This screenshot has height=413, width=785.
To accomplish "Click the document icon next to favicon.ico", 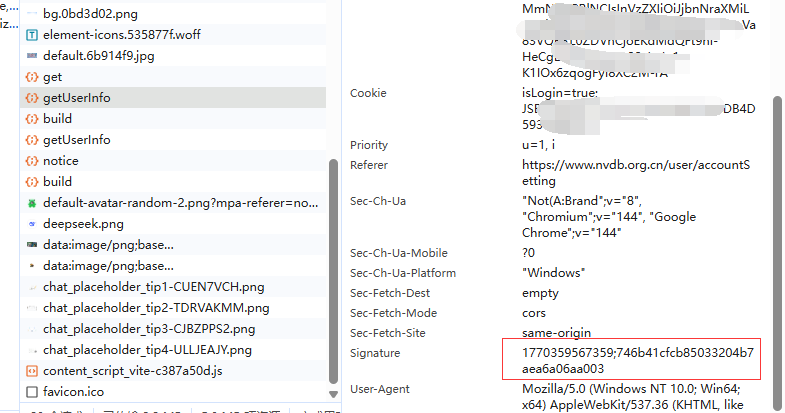I will click(x=32, y=391).
